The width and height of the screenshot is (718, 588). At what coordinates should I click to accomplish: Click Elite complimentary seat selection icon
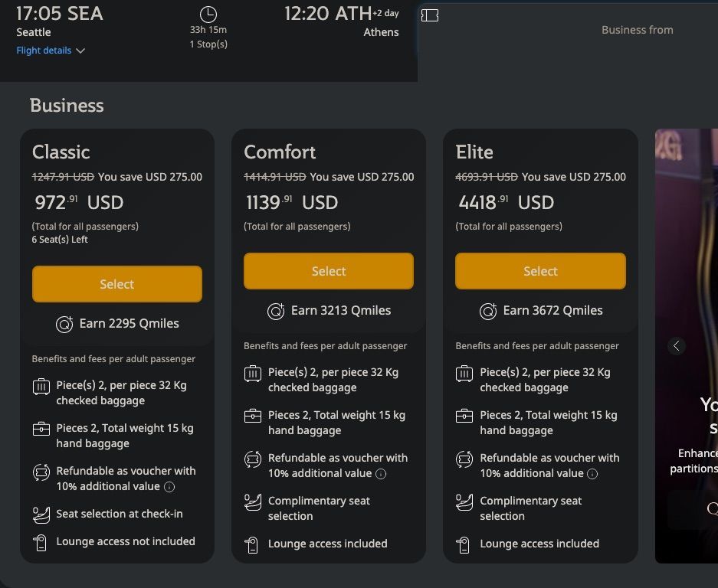pos(464,502)
